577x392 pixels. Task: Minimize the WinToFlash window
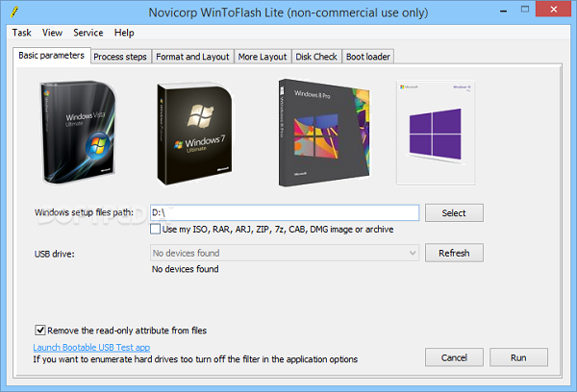(503, 11)
